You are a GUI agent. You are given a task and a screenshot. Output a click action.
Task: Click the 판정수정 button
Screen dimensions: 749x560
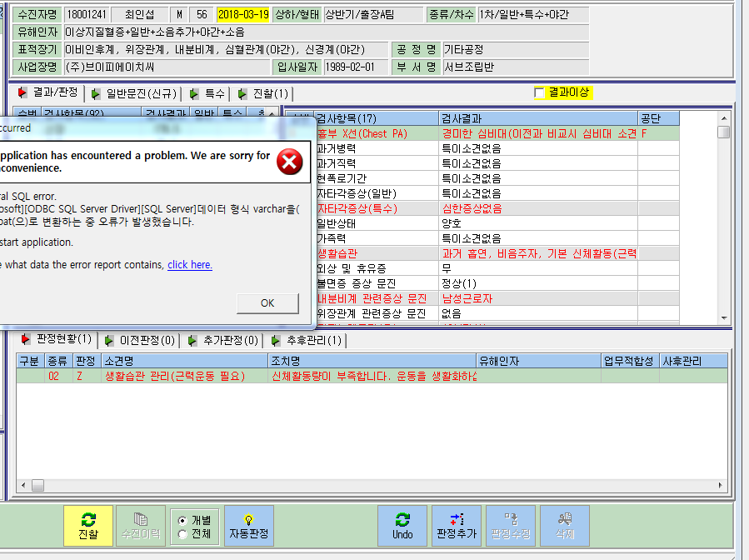[x=511, y=526]
